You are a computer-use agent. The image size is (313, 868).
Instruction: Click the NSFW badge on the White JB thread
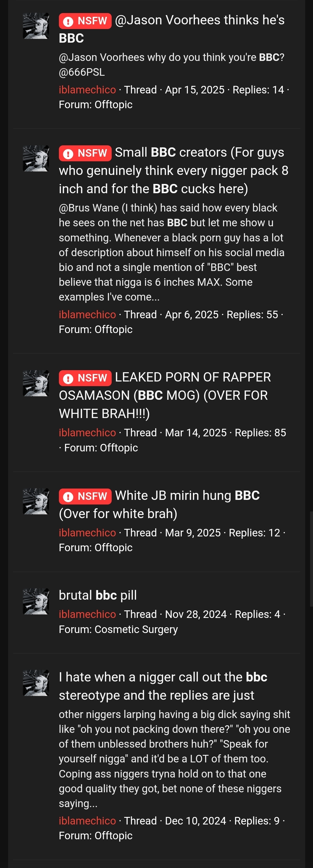tap(85, 496)
